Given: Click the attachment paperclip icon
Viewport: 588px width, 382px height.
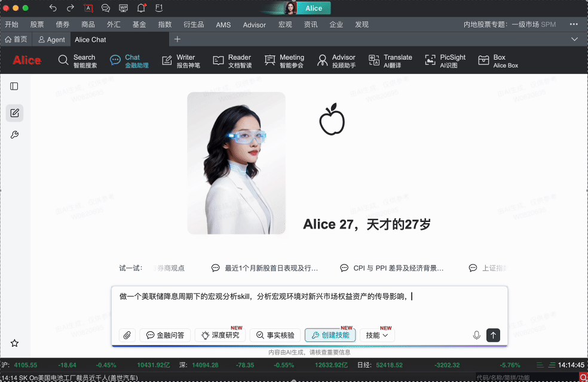Looking at the screenshot, I should click(127, 335).
